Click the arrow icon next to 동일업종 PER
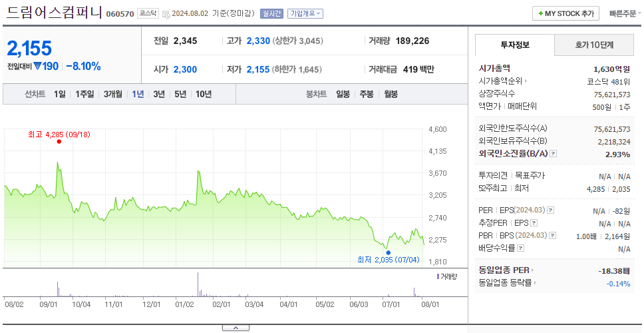Screen dimensions: 644x333 coord(533,270)
